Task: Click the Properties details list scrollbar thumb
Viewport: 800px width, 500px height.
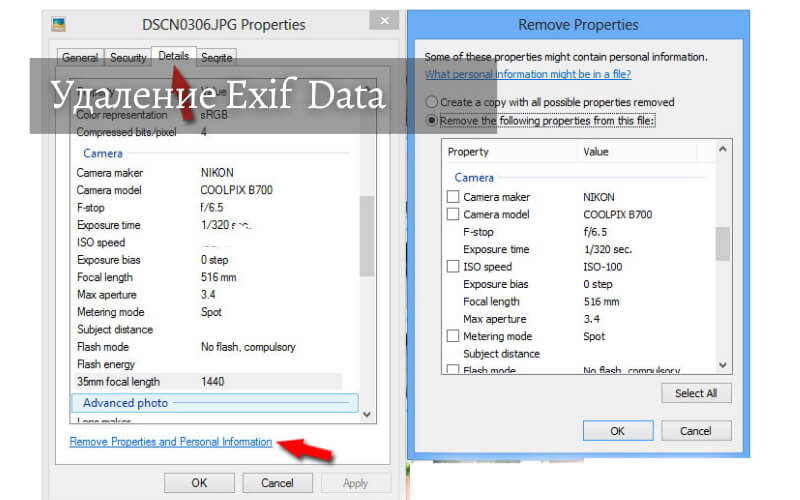Action: coord(366,236)
